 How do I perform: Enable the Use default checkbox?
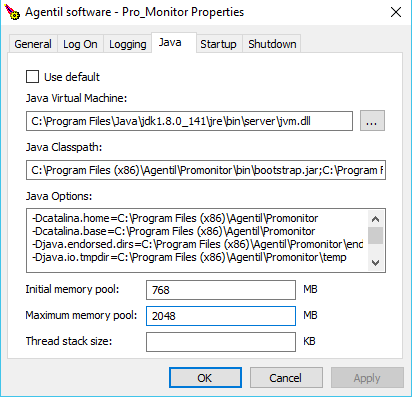[32, 77]
